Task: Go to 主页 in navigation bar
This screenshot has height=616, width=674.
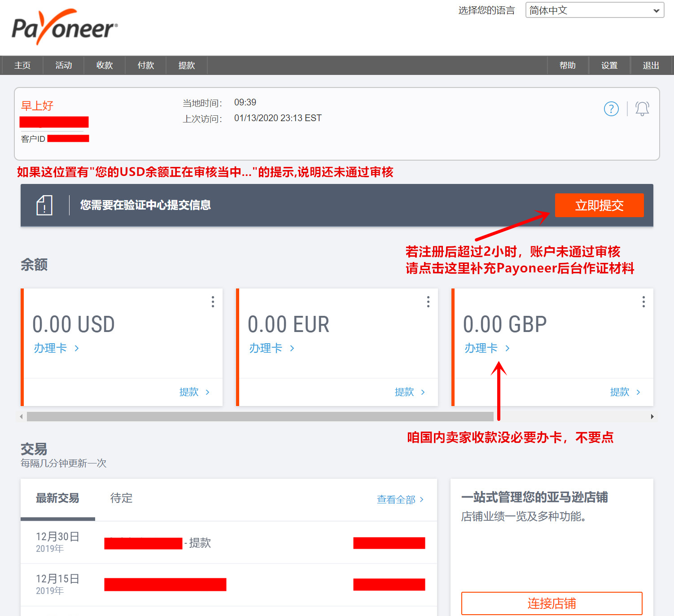Action: point(22,66)
